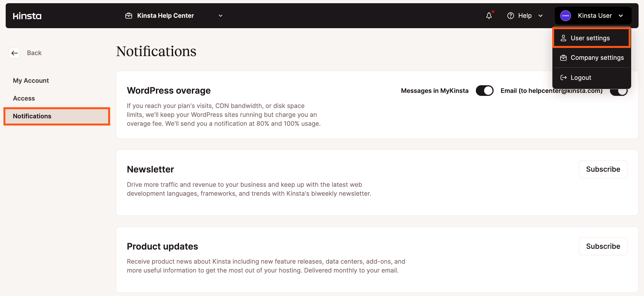Click the Logout icon in menu

(563, 78)
